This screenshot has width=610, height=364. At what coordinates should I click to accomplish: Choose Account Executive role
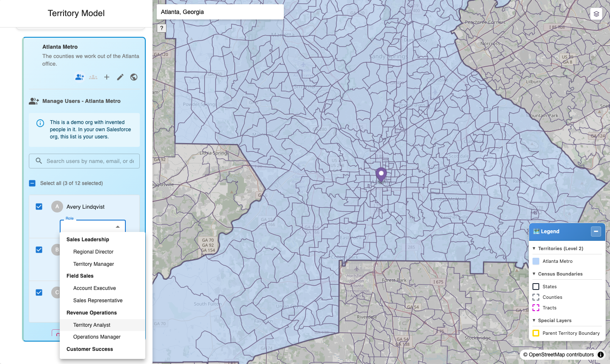(x=103, y=288)
